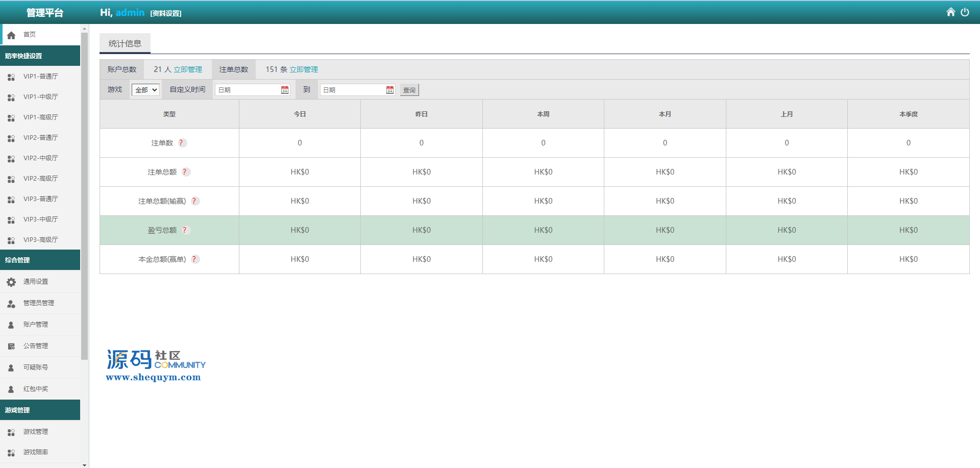Collapse the 综合管理 sidebar section

coord(40,260)
